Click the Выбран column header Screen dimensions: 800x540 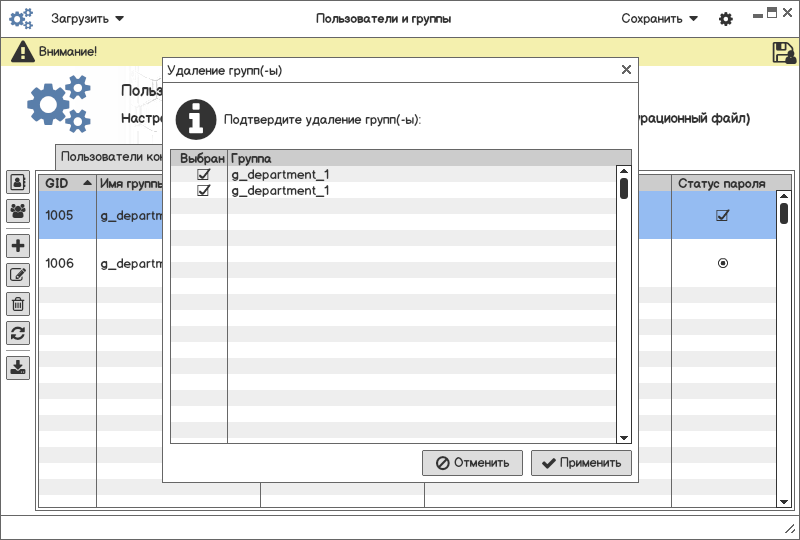[199, 158]
